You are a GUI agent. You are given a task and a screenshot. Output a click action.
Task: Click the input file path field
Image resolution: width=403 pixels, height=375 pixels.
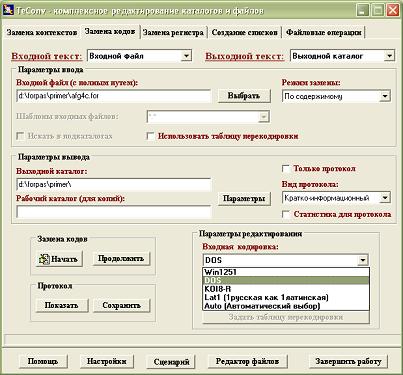click(x=114, y=96)
